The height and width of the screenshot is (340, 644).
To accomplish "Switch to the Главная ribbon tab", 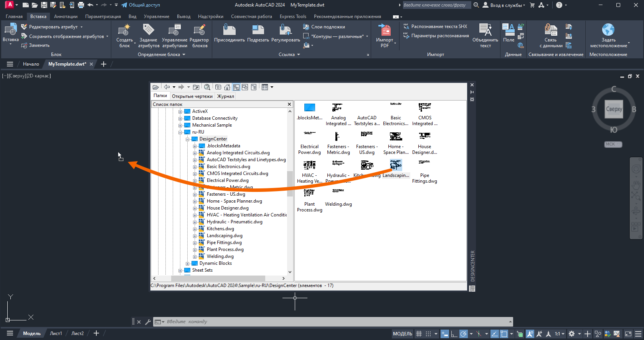I will point(14,17).
